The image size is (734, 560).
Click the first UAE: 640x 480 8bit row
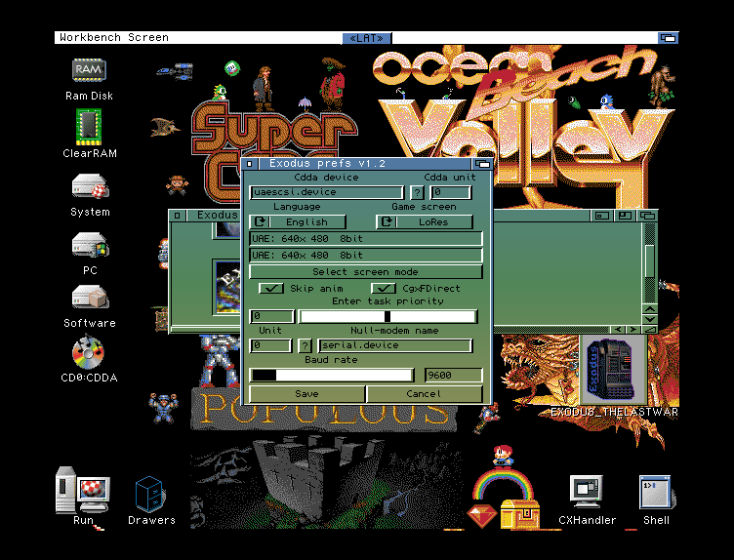coord(366,239)
